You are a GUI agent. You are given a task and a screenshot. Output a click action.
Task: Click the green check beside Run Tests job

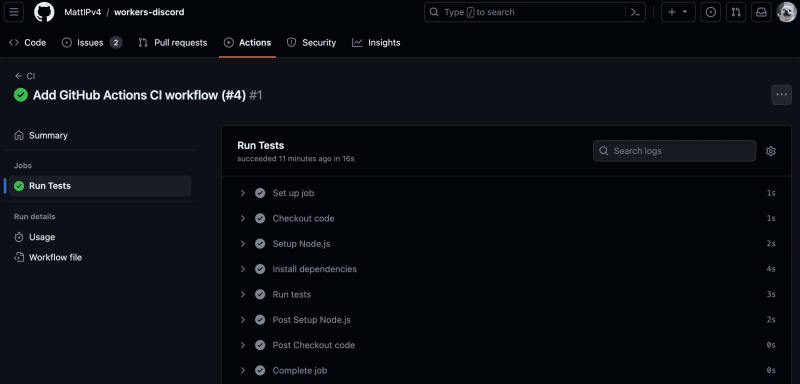coord(19,186)
